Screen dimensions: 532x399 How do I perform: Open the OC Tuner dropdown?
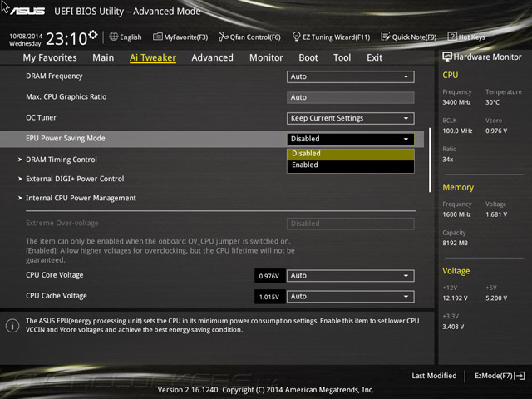351,118
